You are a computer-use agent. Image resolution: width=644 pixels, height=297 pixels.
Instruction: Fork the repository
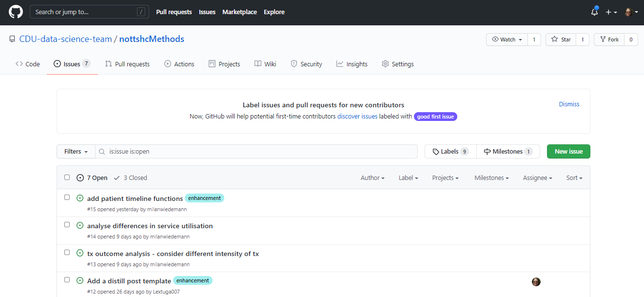coord(609,40)
